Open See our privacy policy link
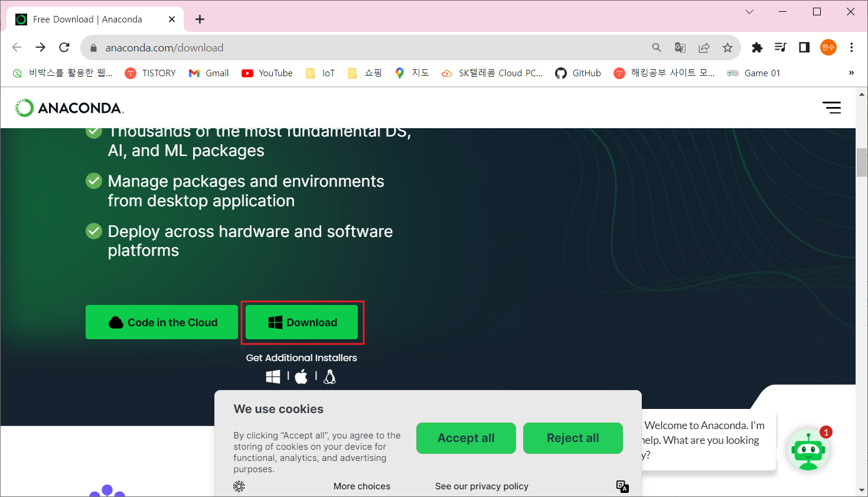The image size is (868, 497). (482, 486)
